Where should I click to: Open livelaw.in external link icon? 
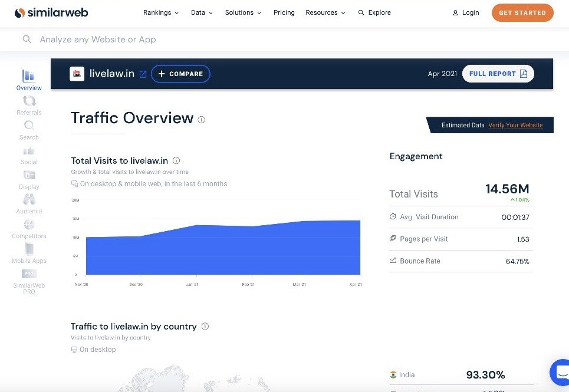coord(143,74)
